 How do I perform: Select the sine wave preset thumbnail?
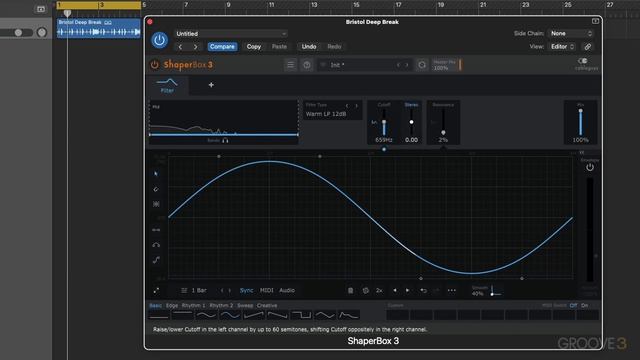pos(230,315)
